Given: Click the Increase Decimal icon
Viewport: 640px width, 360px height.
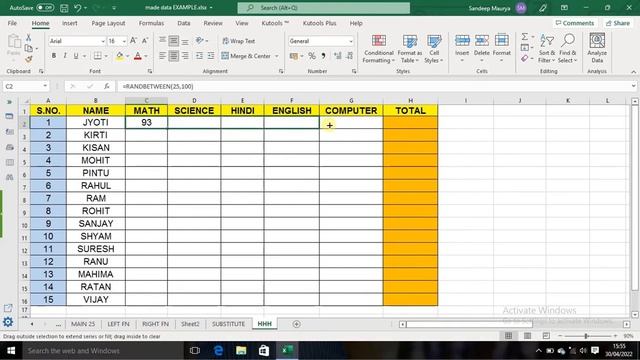Looking at the screenshot, I should pyautogui.click(x=338, y=56).
